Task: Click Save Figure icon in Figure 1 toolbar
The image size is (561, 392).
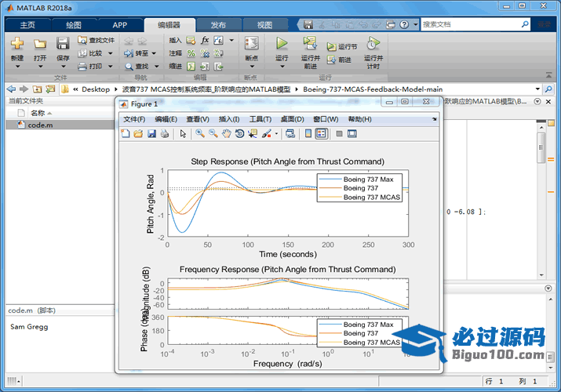Action: [x=151, y=133]
